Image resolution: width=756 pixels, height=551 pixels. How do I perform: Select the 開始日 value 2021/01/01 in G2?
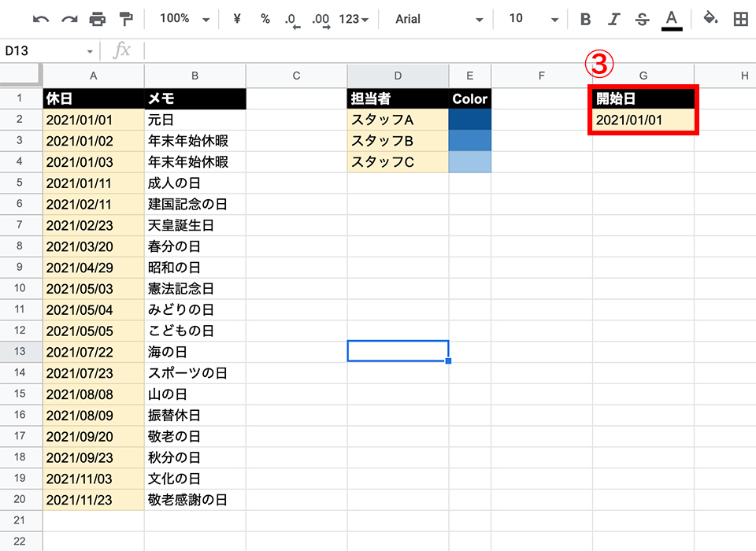(x=643, y=120)
